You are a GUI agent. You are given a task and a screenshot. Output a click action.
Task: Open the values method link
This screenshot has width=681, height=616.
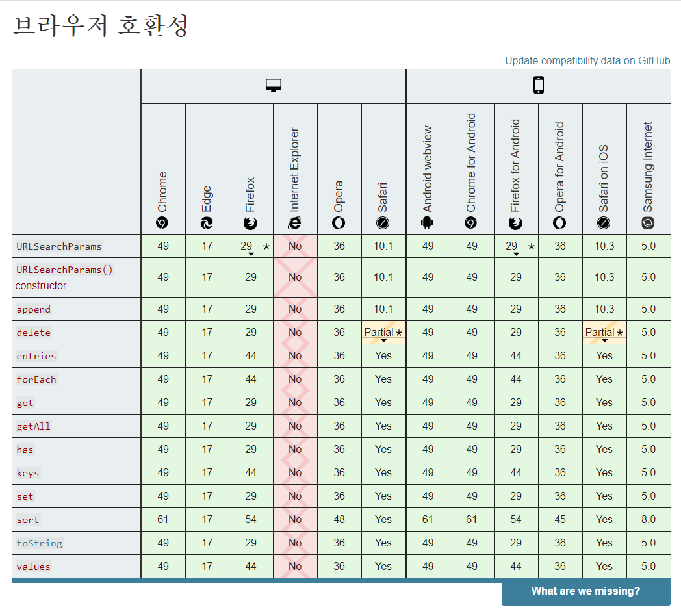33,567
